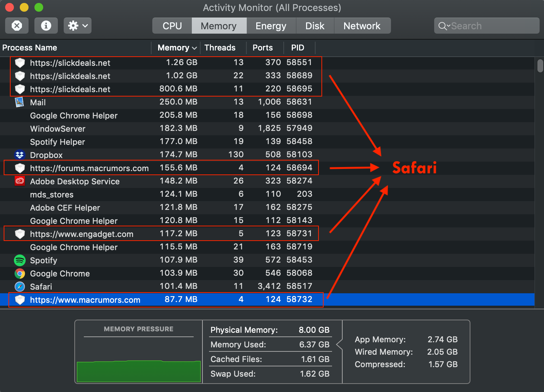Switch to the CPU tab
The width and height of the screenshot is (544, 392).
[x=172, y=26]
